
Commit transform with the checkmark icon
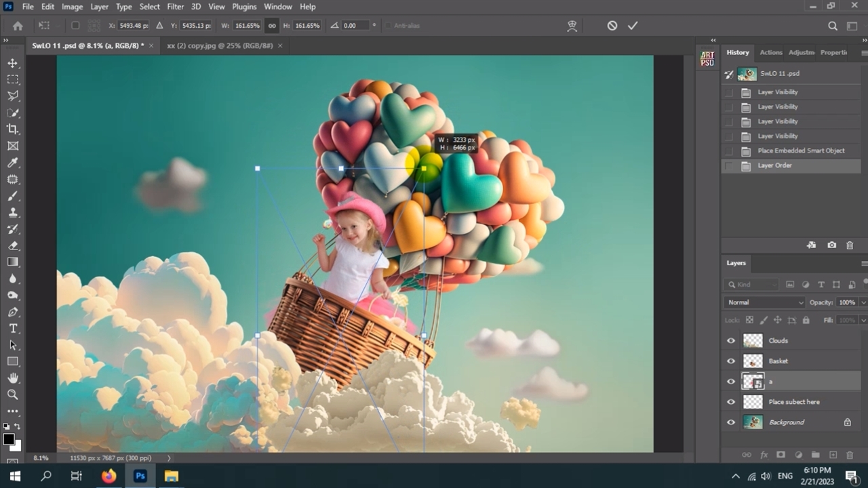[x=633, y=26]
